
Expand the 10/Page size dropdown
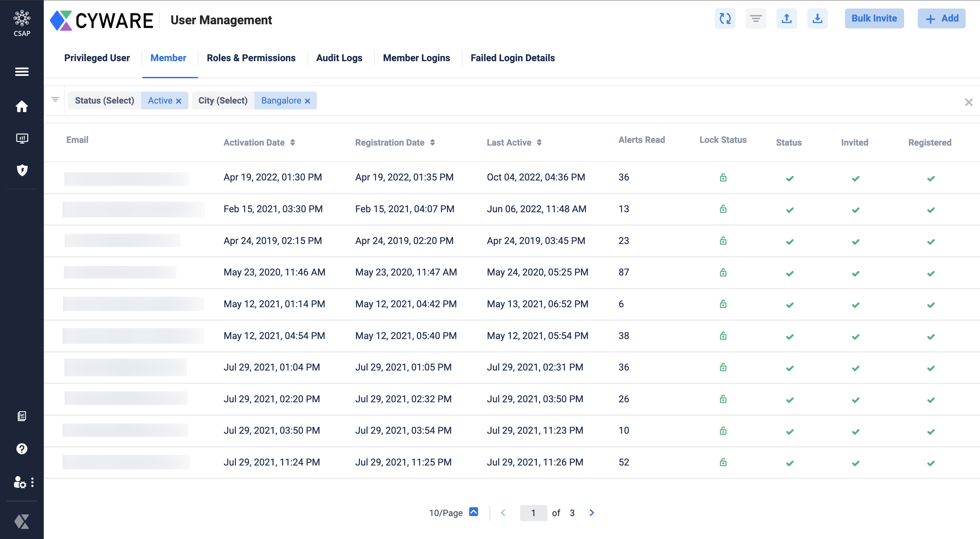pyautogui.click(x=473, y=512)
